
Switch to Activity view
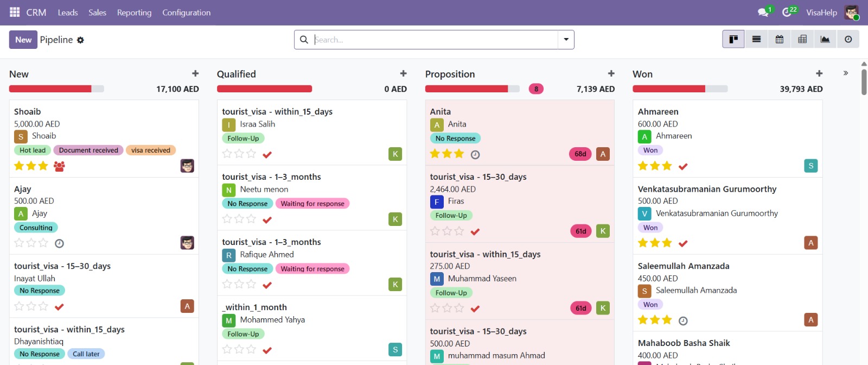pos(848,39)
